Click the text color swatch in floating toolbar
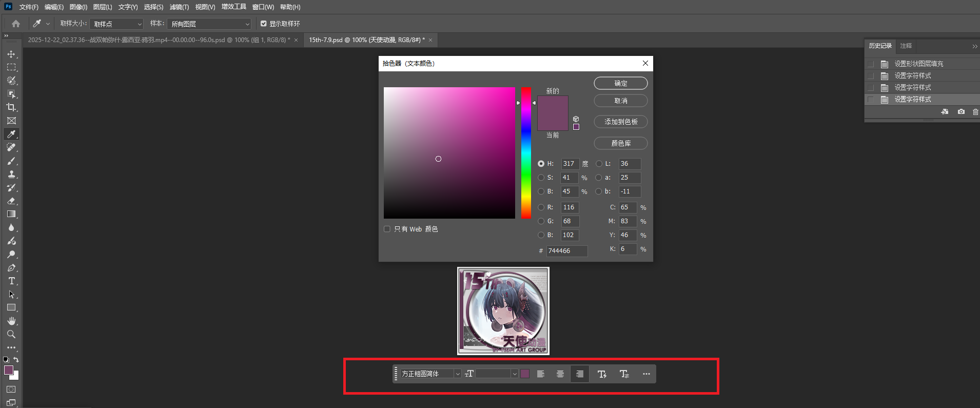The image size is (980, 408). click(525, 374)
